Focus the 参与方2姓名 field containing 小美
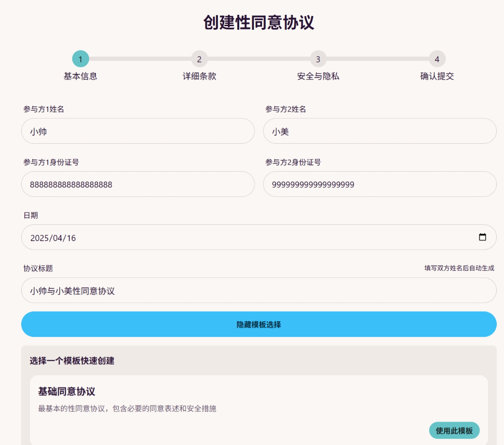 (x=380, y=131)
